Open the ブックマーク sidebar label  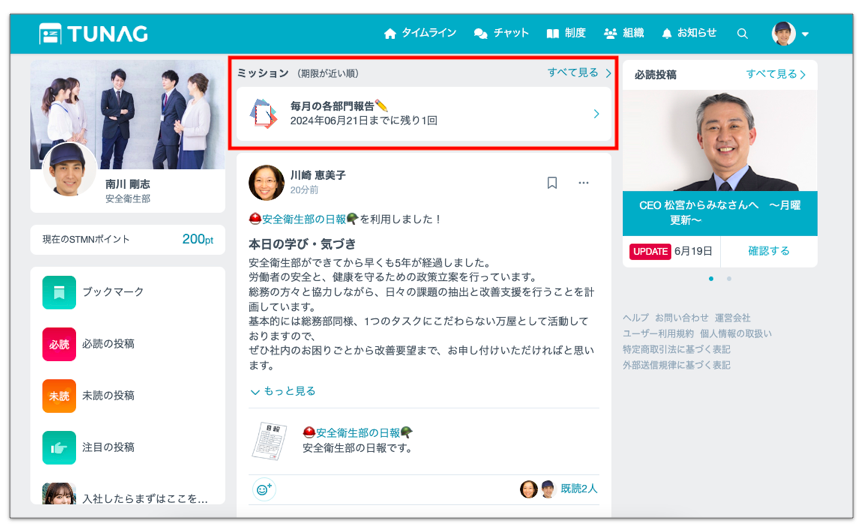pyautogui.click(x=113, y=292)
